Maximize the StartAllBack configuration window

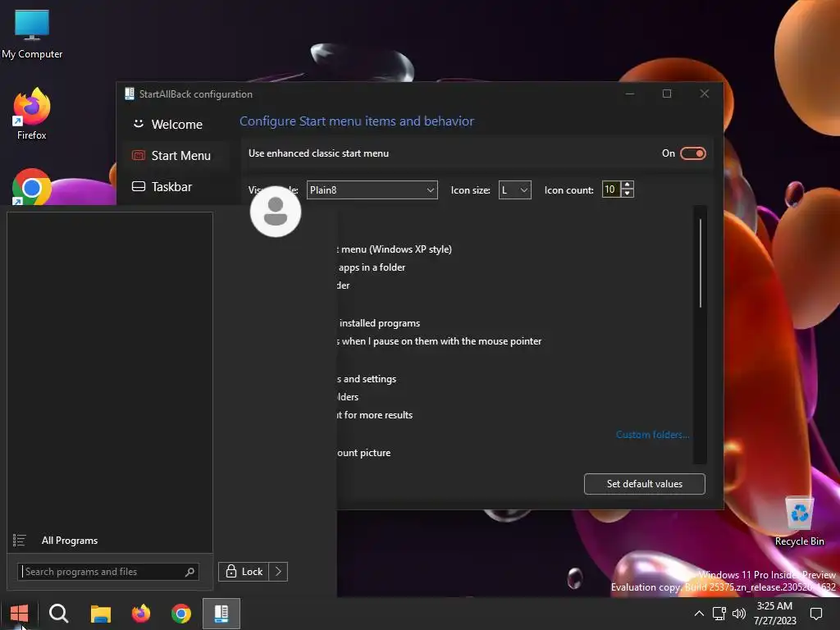click(x=667, y=94)
